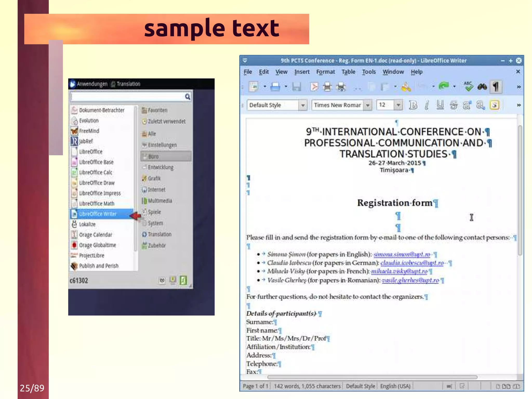
Task: Open Find & Replace binoculars icon
Action: [482, 87]
